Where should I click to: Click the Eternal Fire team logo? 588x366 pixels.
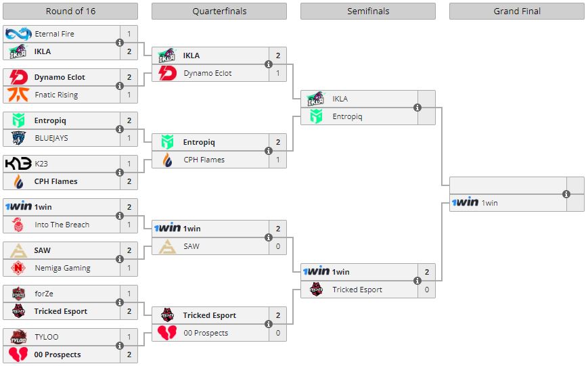point(18,34)
